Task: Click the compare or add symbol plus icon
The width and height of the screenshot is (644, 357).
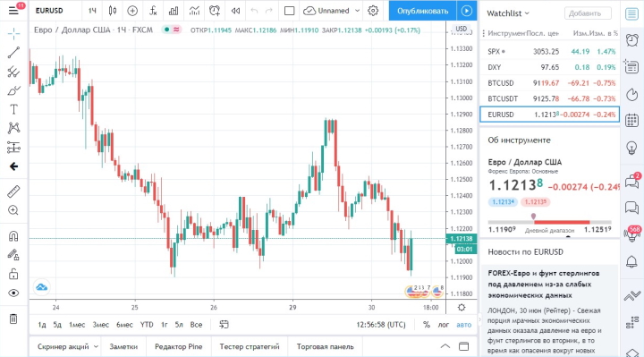Action: 132,11
